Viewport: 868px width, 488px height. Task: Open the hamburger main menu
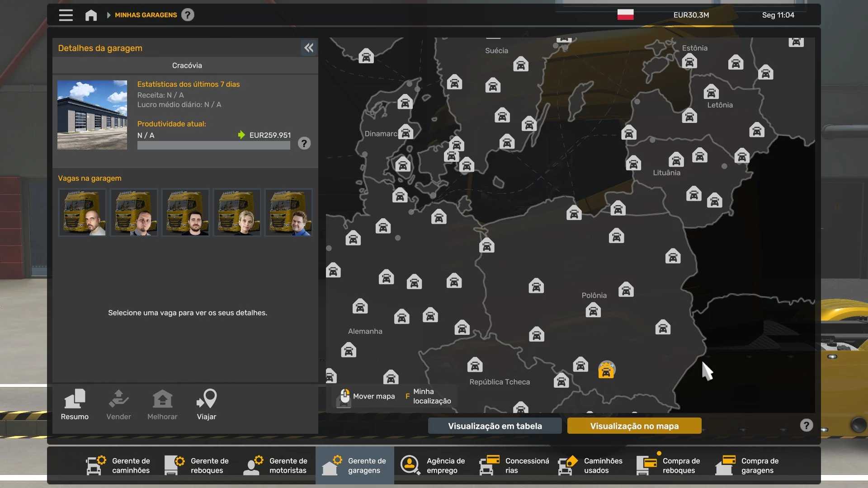pyautogui.click(x=66, y=15)
